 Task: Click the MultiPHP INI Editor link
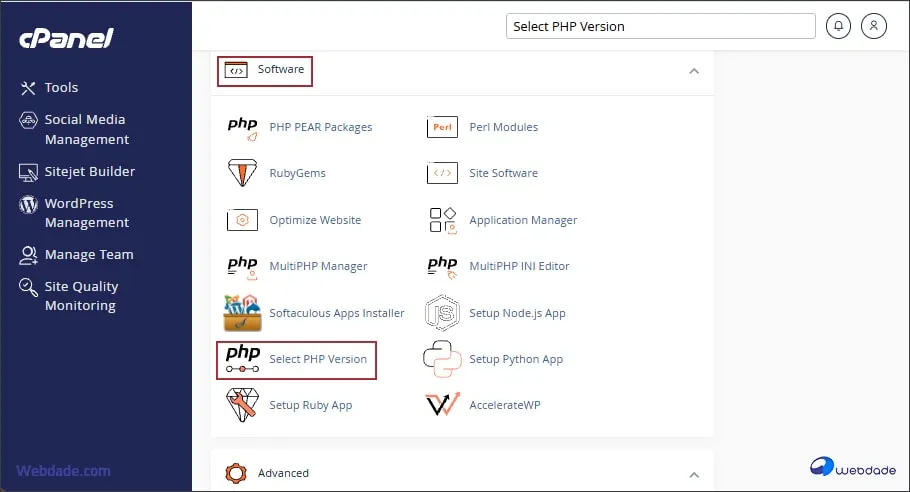[519, 266]
